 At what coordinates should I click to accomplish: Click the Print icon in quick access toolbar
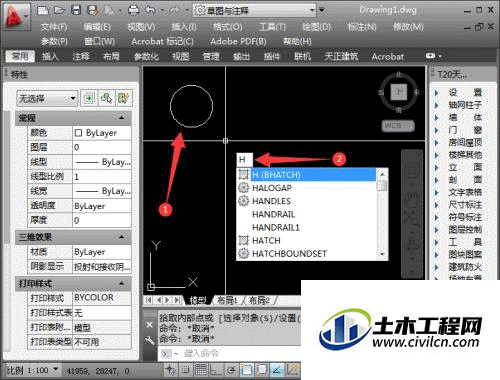click(133, 10)
